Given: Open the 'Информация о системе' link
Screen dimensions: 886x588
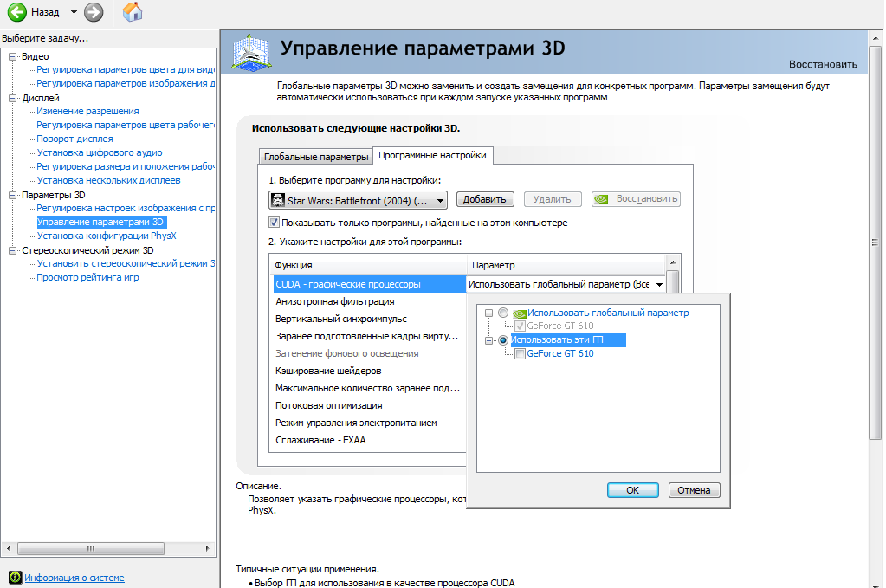Looking at the screenshot, I should point(74,578).
